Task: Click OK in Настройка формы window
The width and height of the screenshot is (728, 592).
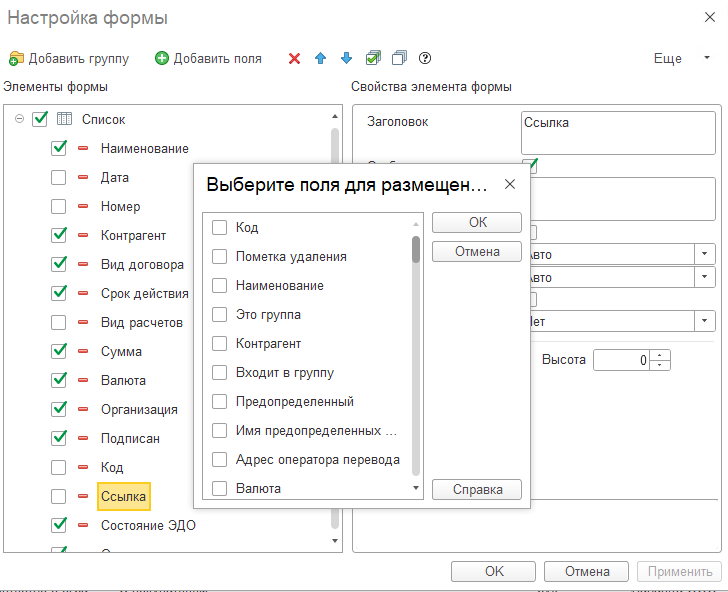Action: (x=494, y=571)
